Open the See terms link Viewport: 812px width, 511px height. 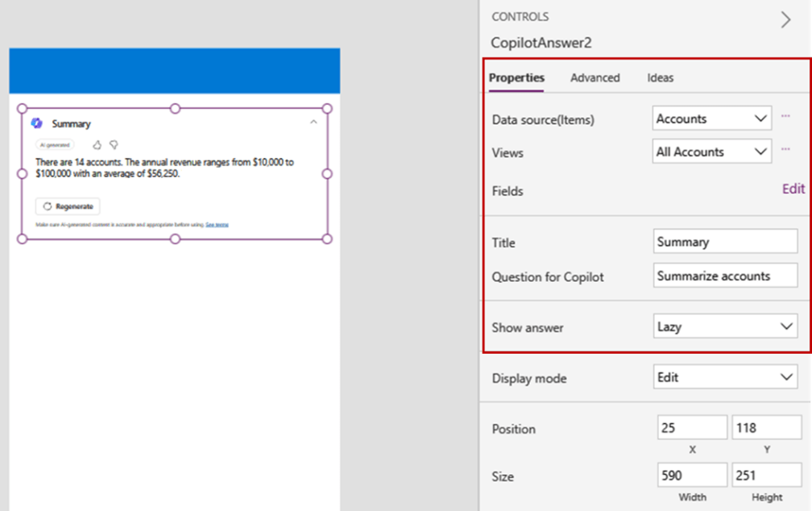pos(216,225)
